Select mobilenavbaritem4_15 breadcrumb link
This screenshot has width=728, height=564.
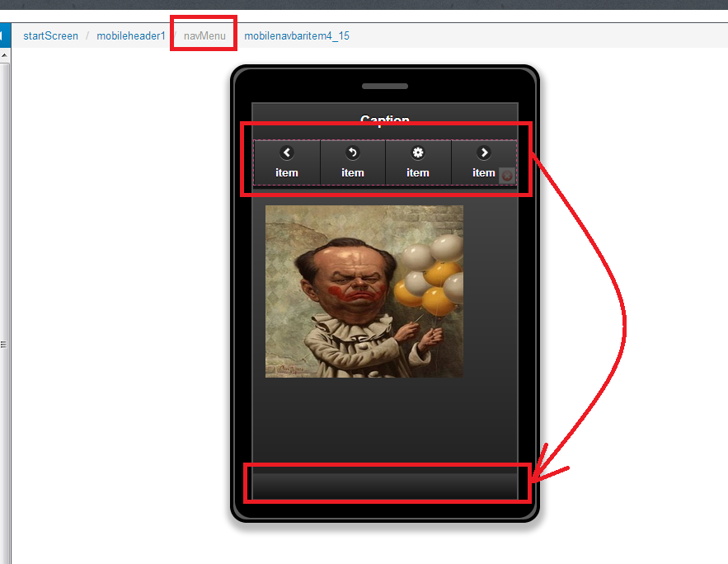pyautogui.click(x=297, y=35)
